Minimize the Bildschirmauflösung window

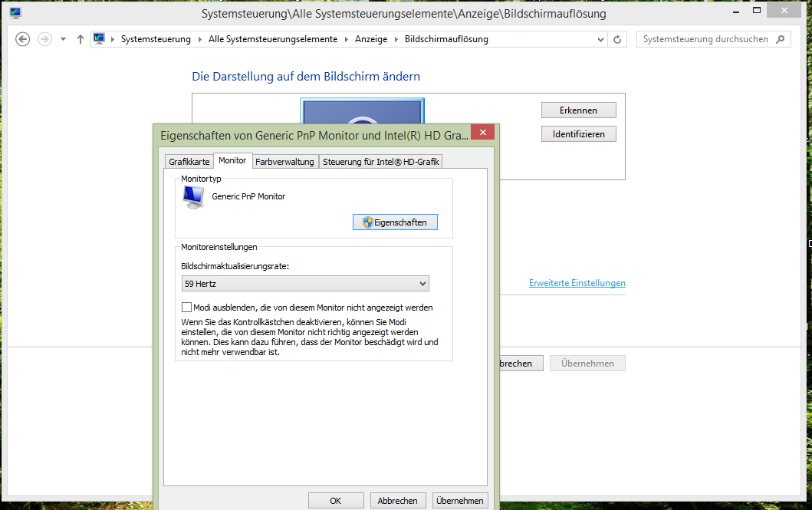(x=736, y=11)
